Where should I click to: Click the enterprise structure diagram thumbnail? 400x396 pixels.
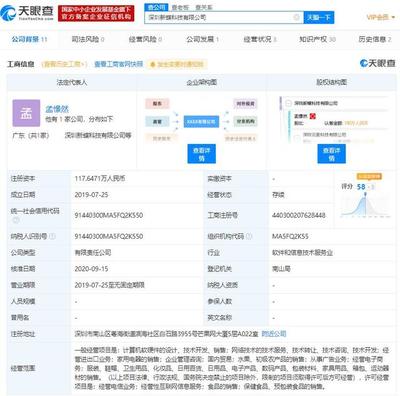coord(201,121)
